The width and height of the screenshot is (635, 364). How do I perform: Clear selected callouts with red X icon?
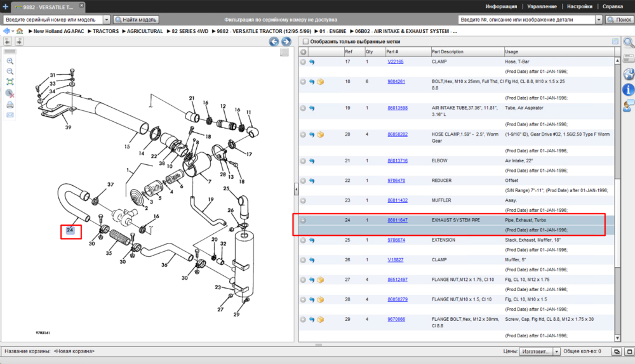coord(10,93)
